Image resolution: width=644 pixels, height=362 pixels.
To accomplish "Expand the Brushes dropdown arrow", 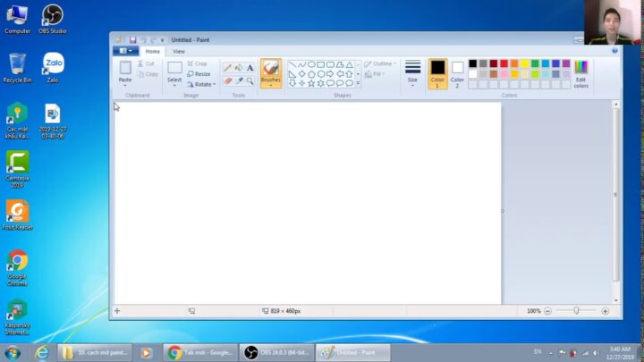I will click(x=271, y=86).
